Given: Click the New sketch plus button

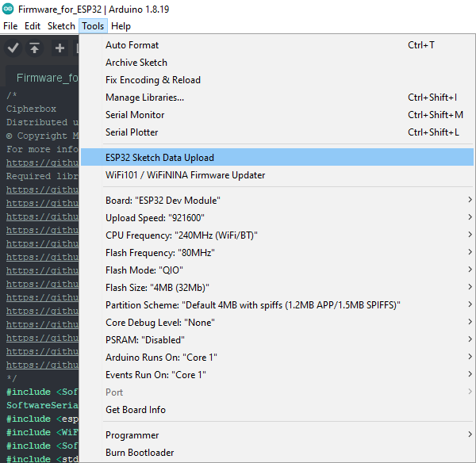Looking at the screenshot, I should 59,48.
